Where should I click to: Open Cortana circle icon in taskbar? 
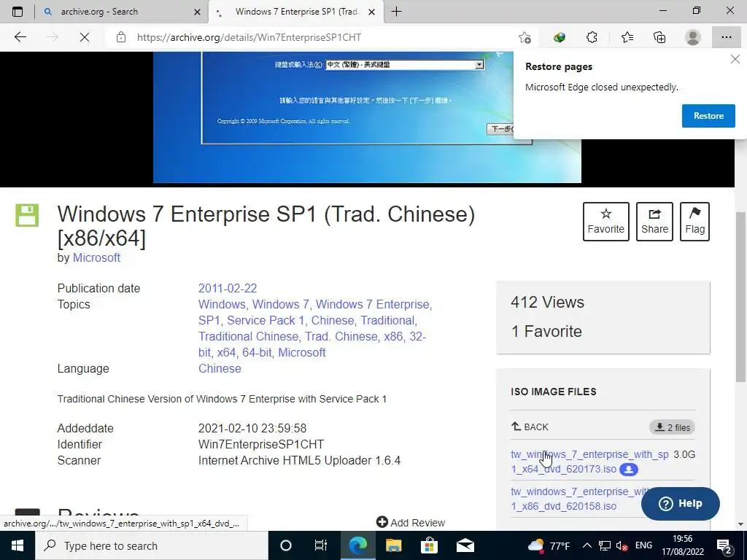[286, 545]
